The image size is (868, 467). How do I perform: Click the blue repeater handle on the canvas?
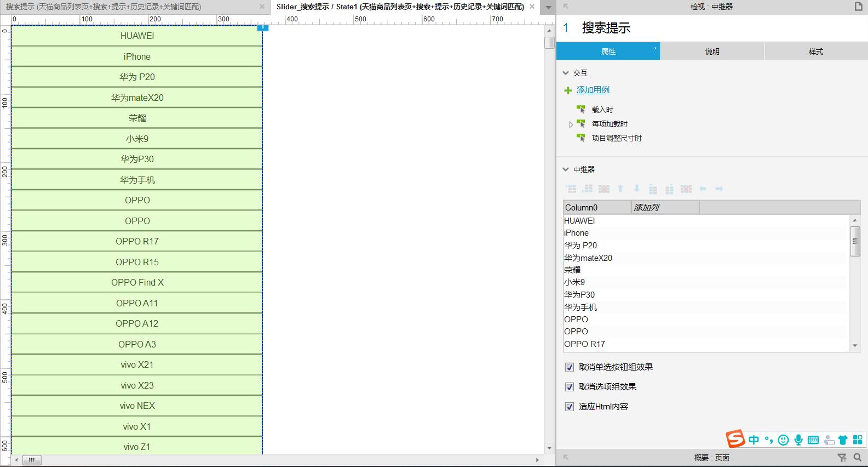tap(263, 27)
